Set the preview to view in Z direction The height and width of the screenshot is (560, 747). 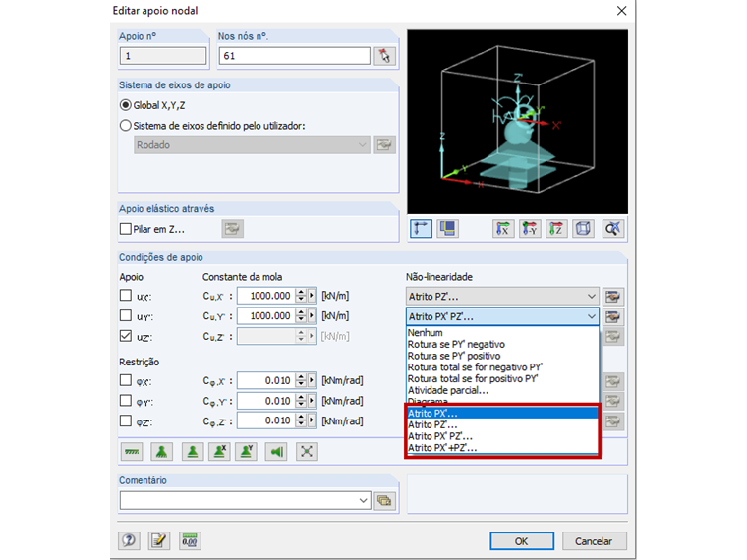tap(556, 229)
